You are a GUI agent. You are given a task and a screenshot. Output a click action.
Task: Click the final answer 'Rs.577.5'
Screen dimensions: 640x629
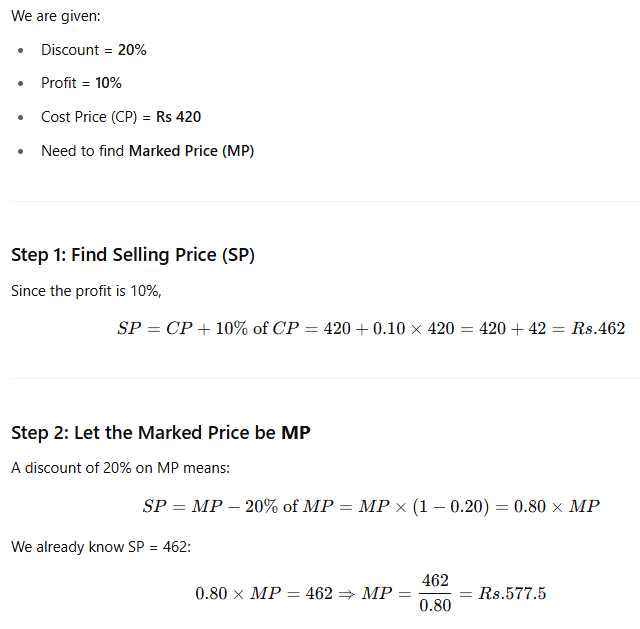click(512, 593)
